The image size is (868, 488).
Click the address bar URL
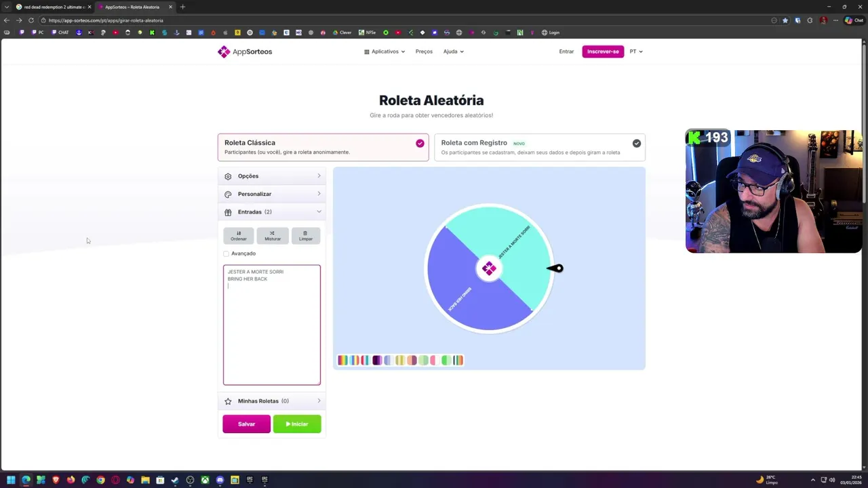click(x=106, y=20)
